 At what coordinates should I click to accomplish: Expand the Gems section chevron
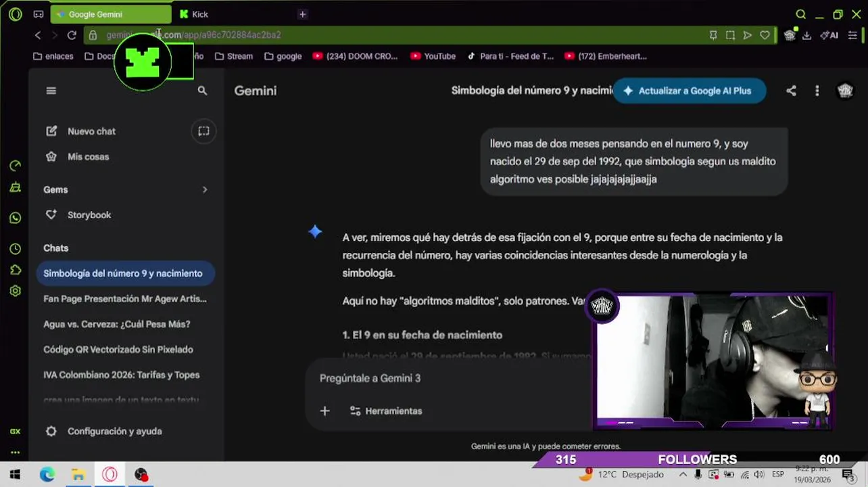(205, 190)
